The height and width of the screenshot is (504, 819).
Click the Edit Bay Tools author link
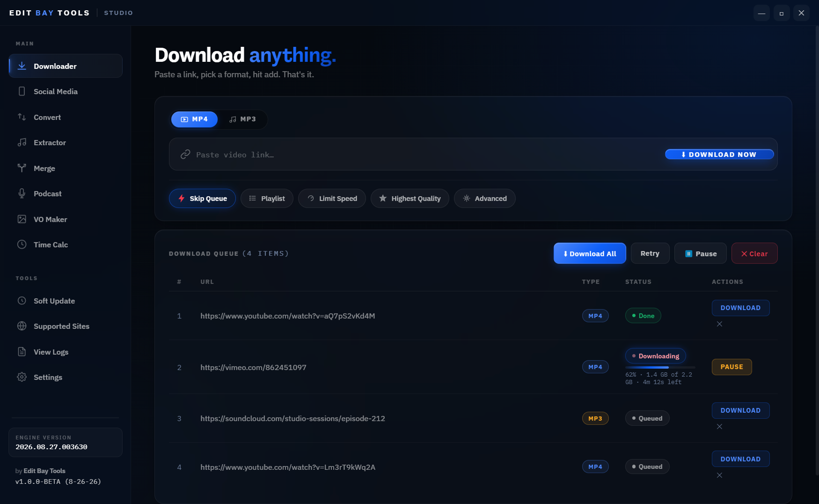44,471
